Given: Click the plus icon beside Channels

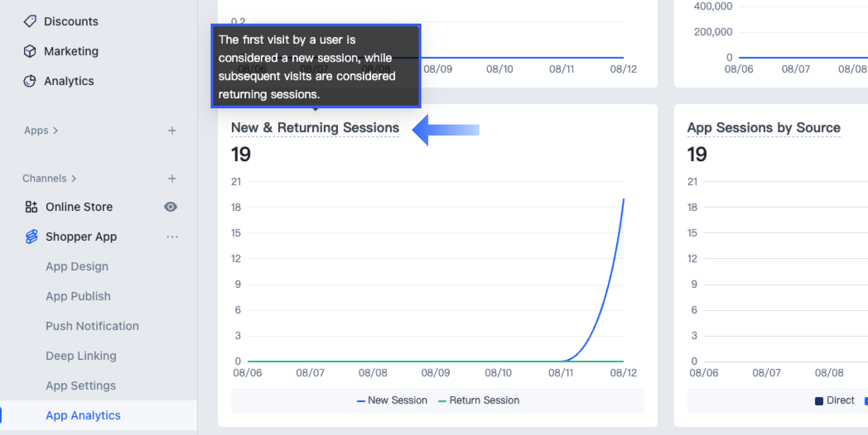Looking at the screenshot, I should click(x=172, y=178).
